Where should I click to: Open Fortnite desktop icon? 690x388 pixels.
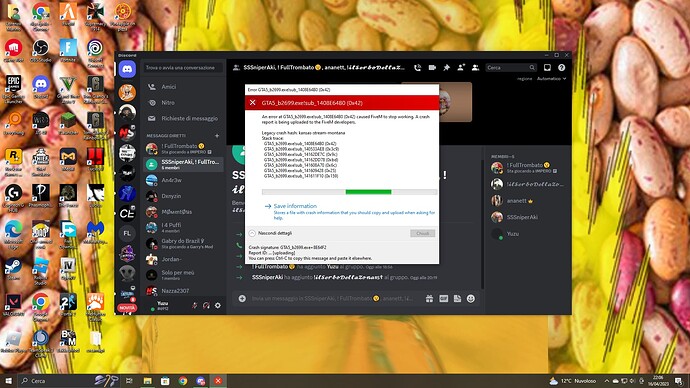click(68, 51)
